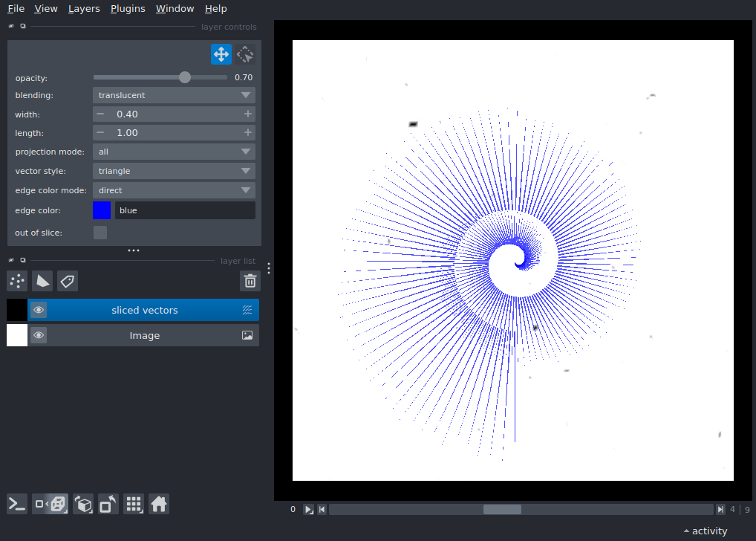The height and width of the screenshot is (541, 756).
Task: Reset view with home button
Action: coord(159,504)
